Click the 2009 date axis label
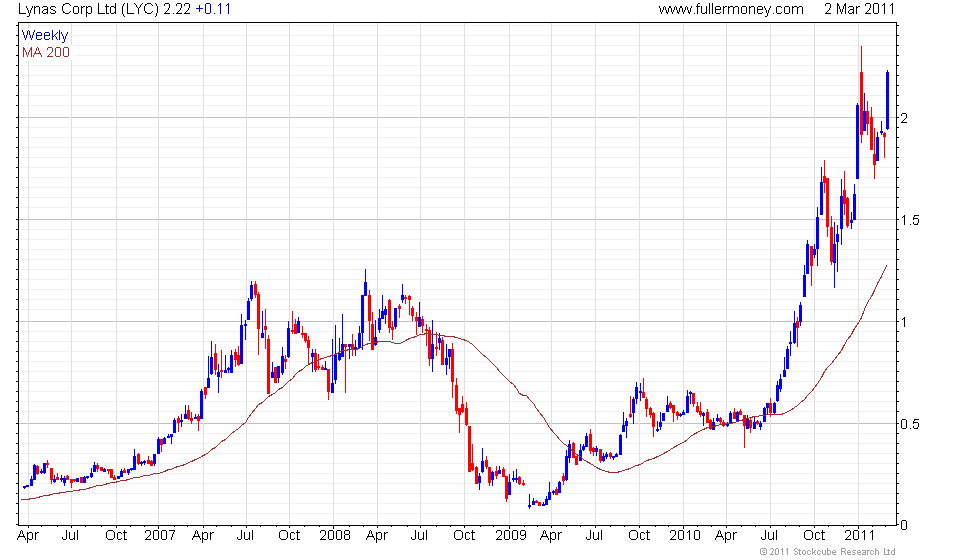 [511, 536]
